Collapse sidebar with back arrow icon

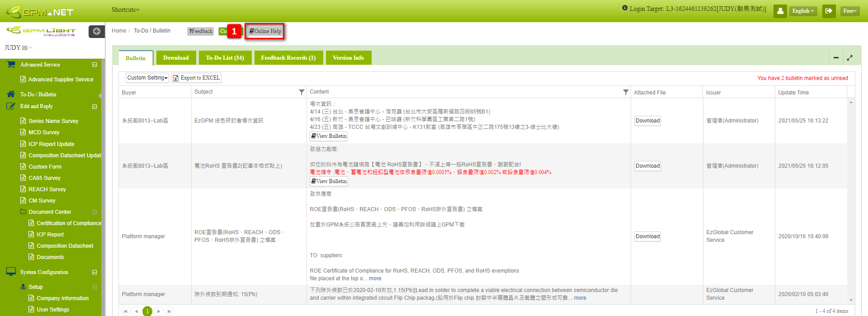click(97, 31)
